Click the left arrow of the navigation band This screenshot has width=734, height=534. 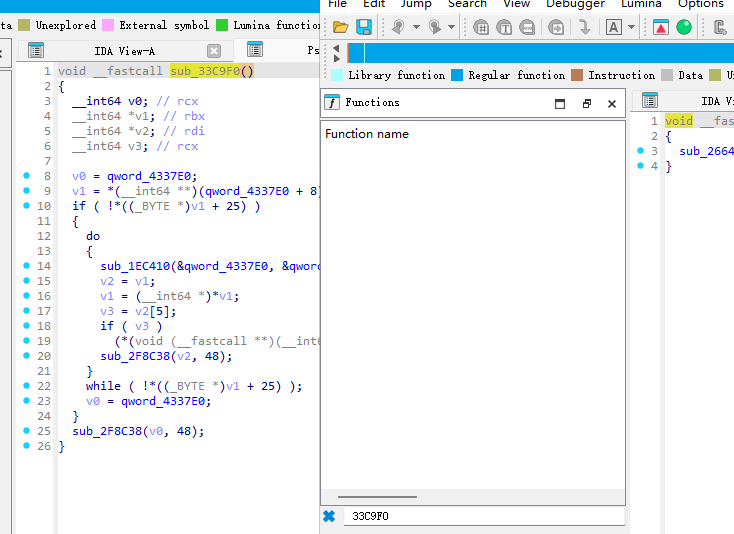point(336,48)
